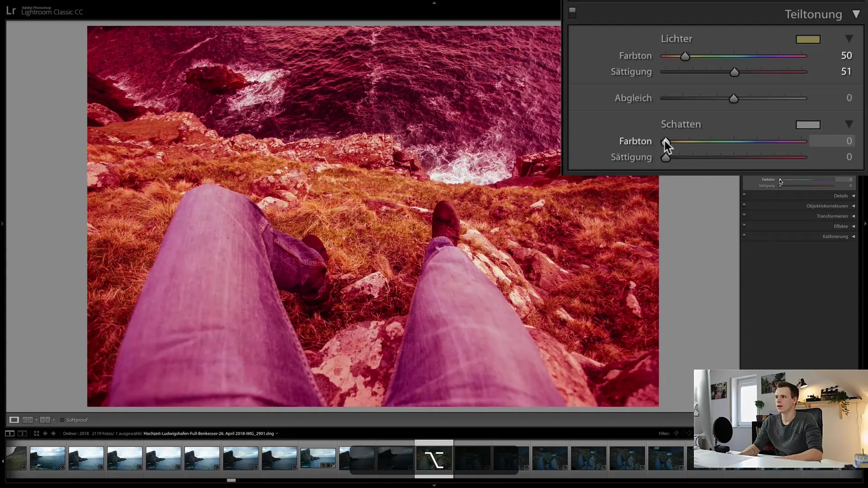Switch Teiltonung panel effect on/off
Image resolution: width=868 pixels, height=488 pixels.
click(572, 12)
